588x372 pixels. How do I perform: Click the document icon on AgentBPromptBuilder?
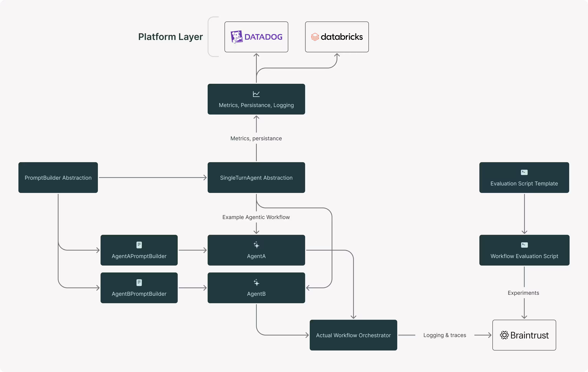click(x=139, y=282)
